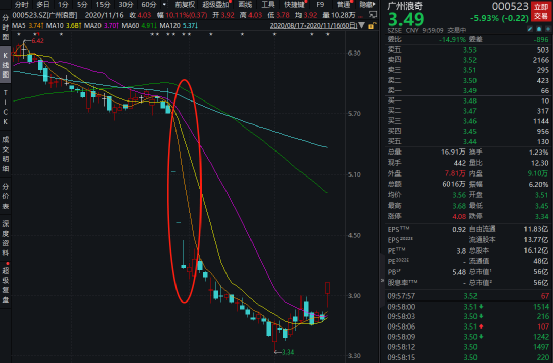The width and height of the screenshot is (553, 363).
Task: Select the 15分 period tab
Action: (x=103, y=5)
